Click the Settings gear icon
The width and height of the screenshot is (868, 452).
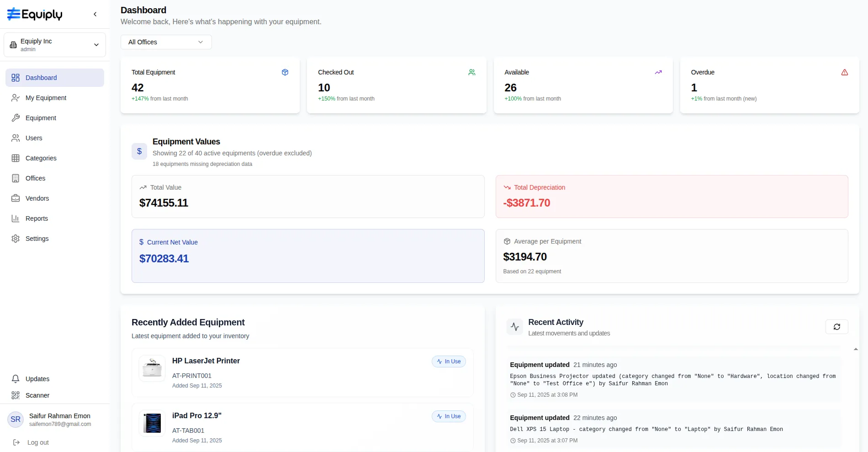[x=16, y=239]
